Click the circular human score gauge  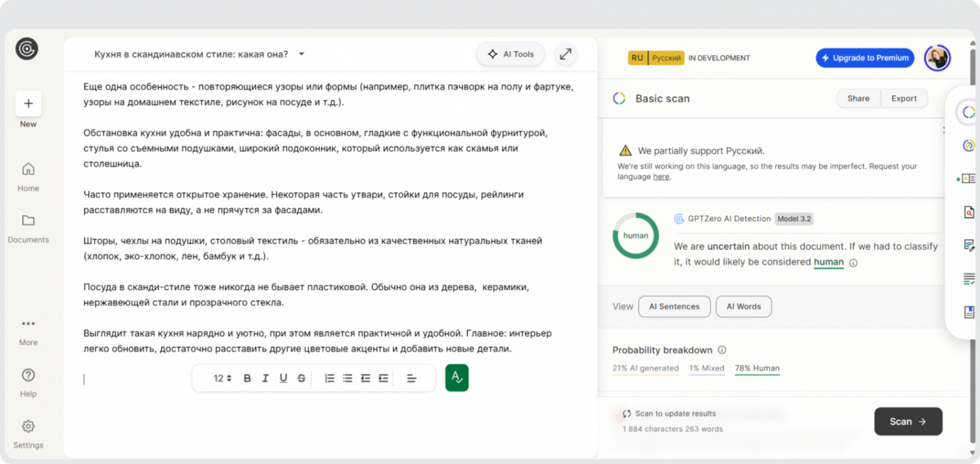(x=636, y=235)
